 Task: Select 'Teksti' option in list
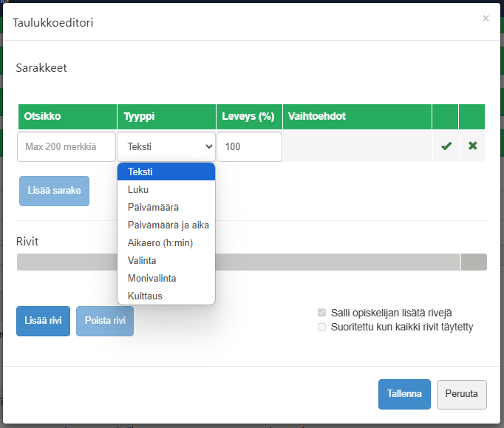[x=166, y=171]
